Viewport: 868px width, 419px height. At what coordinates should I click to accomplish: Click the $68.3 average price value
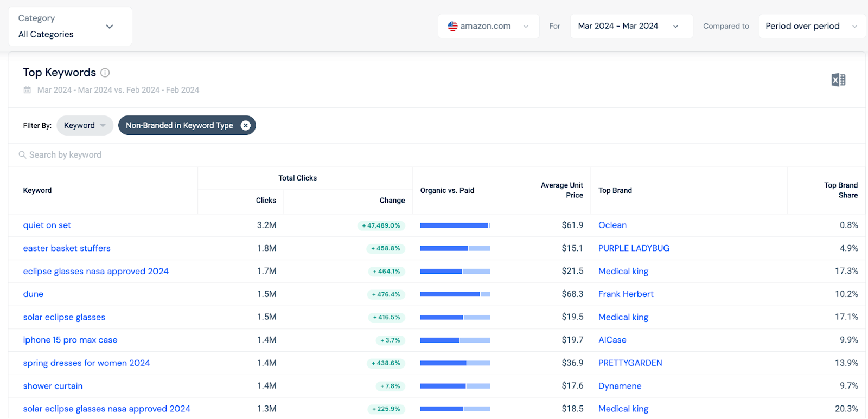572,294
